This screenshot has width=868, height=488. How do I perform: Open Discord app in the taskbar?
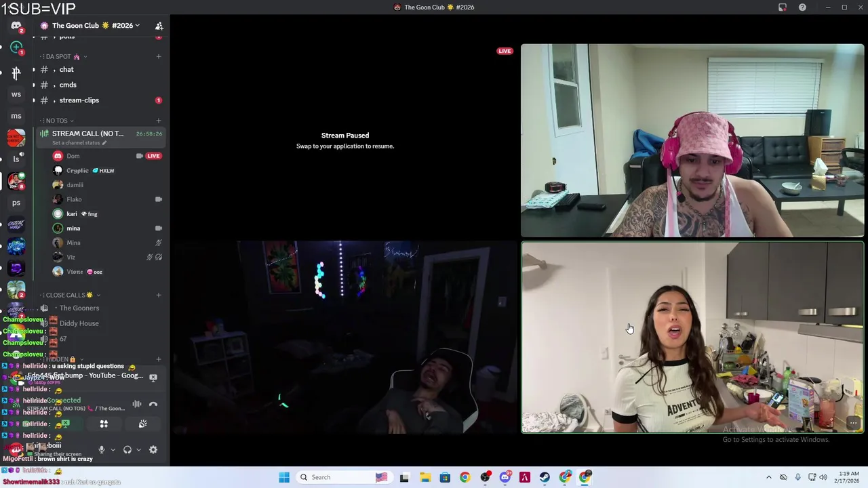[505, 477]
